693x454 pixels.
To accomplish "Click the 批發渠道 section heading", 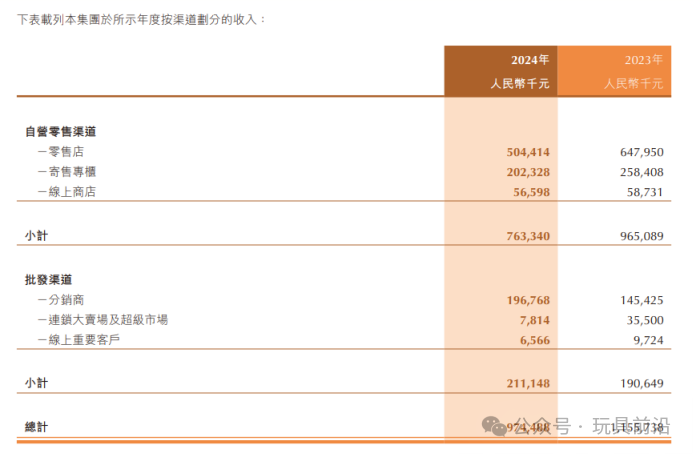I will pos(49,279).
